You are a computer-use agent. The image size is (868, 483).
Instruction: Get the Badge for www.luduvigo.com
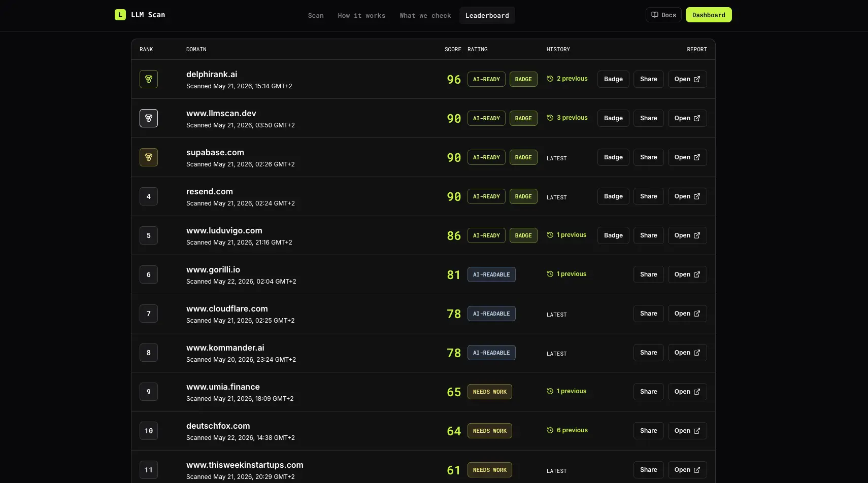tap(613, 235)
